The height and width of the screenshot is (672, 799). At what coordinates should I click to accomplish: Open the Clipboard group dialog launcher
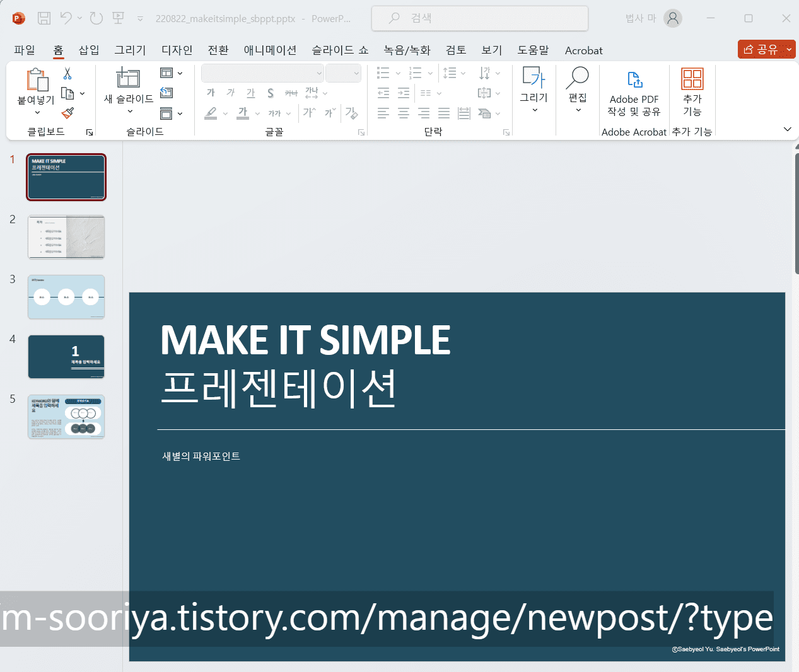click(90, 132)
